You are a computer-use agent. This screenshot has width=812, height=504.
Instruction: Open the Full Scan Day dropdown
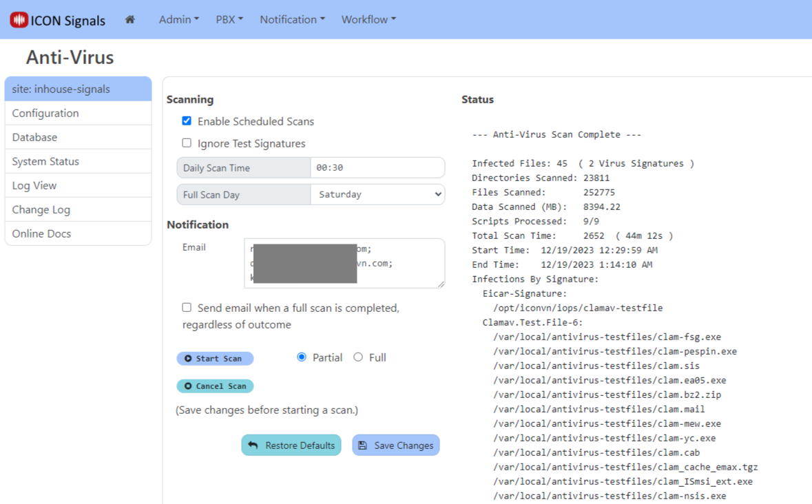(377, 195)
